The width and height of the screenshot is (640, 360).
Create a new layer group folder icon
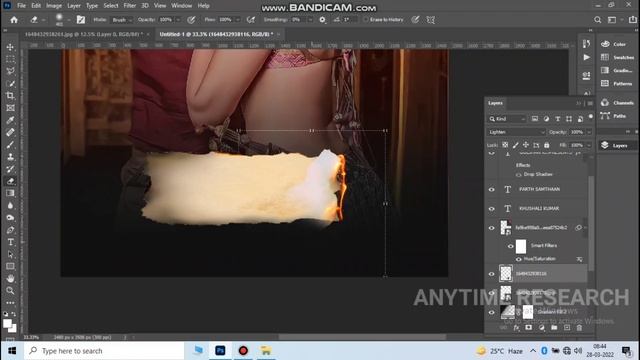tap(554, 327)
